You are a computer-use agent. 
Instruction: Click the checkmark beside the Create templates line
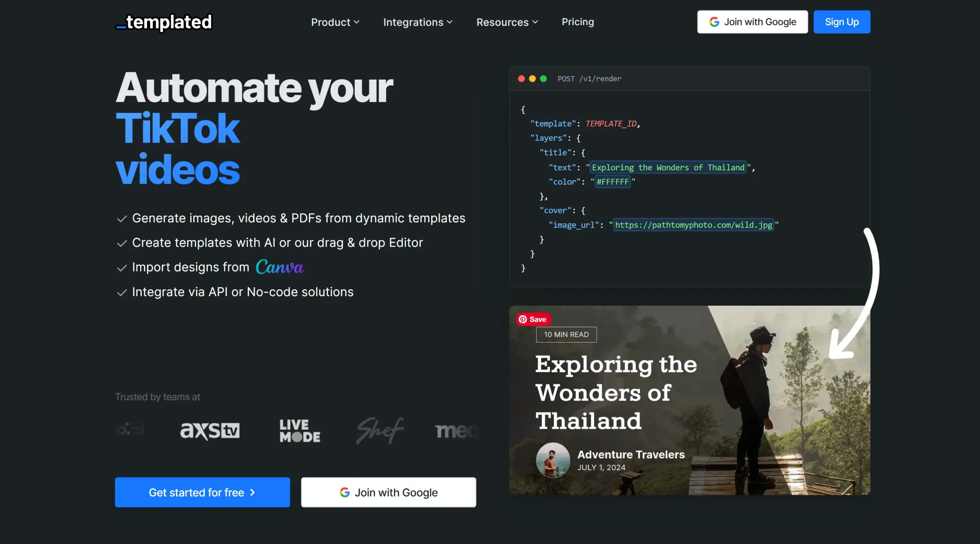click(122, 243)
